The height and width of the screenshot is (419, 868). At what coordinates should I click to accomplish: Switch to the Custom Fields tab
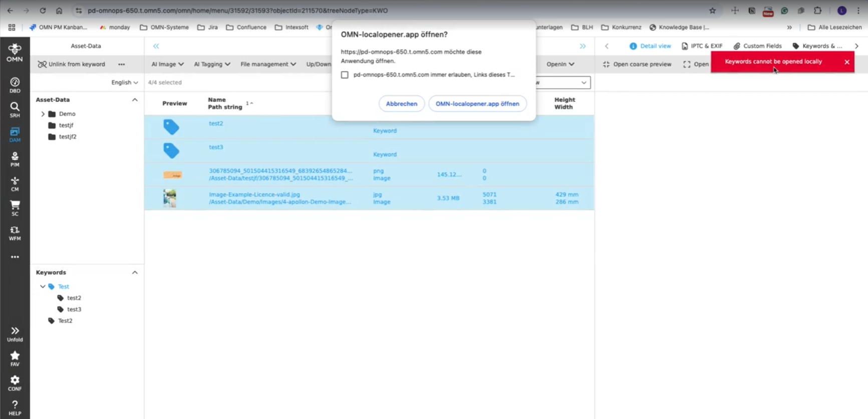757,46
